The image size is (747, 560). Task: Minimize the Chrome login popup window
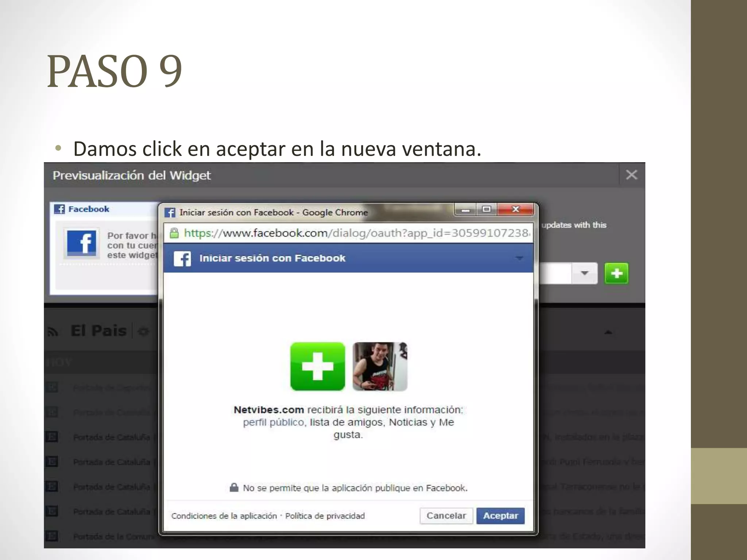[x=465, y=210]
